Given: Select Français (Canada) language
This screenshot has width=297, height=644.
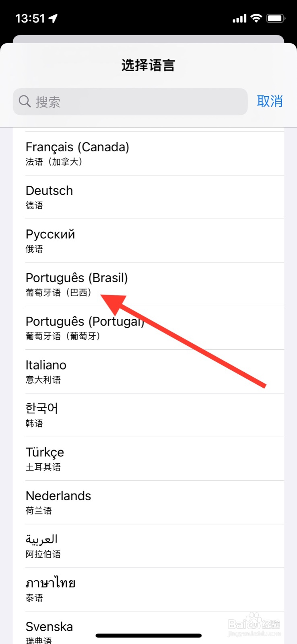Looking at the screenshot, I should coord(148,153).
